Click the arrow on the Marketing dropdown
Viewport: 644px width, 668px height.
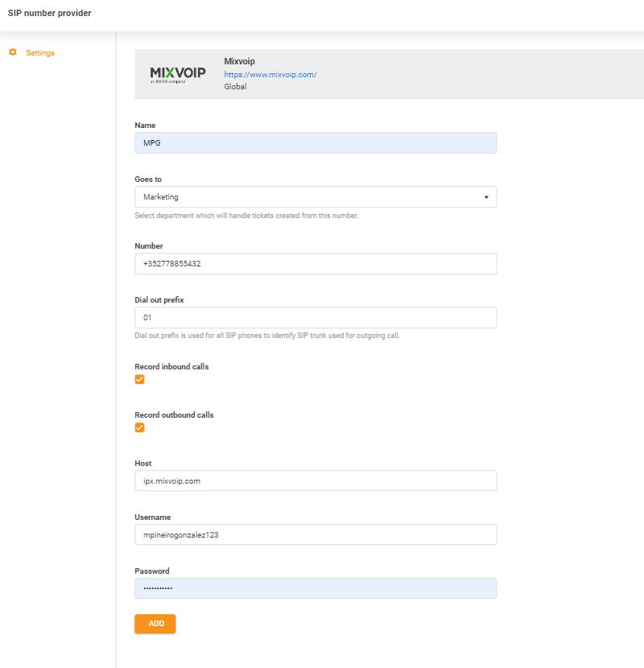coord(486,197)
